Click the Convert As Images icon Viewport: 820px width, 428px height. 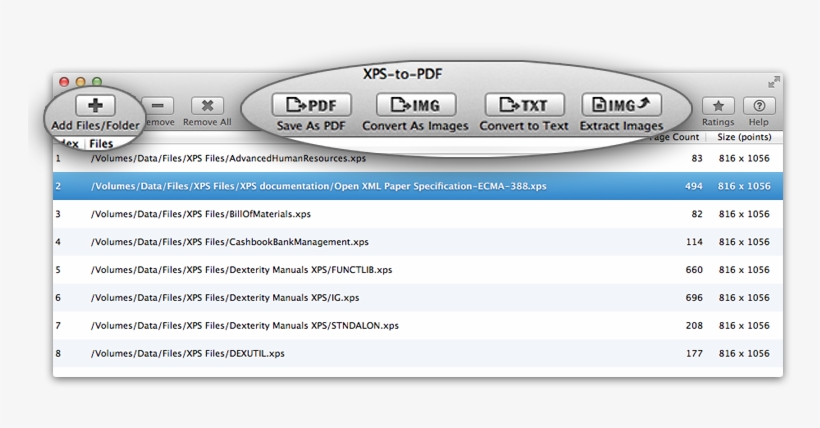tap(415, 105)
